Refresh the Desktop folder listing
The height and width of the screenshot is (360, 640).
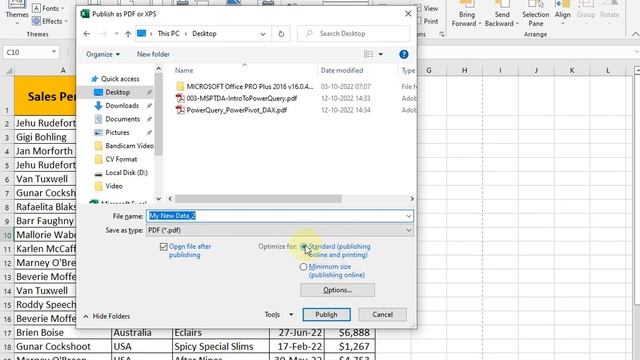pyautogui.click(x=281, y=34)
